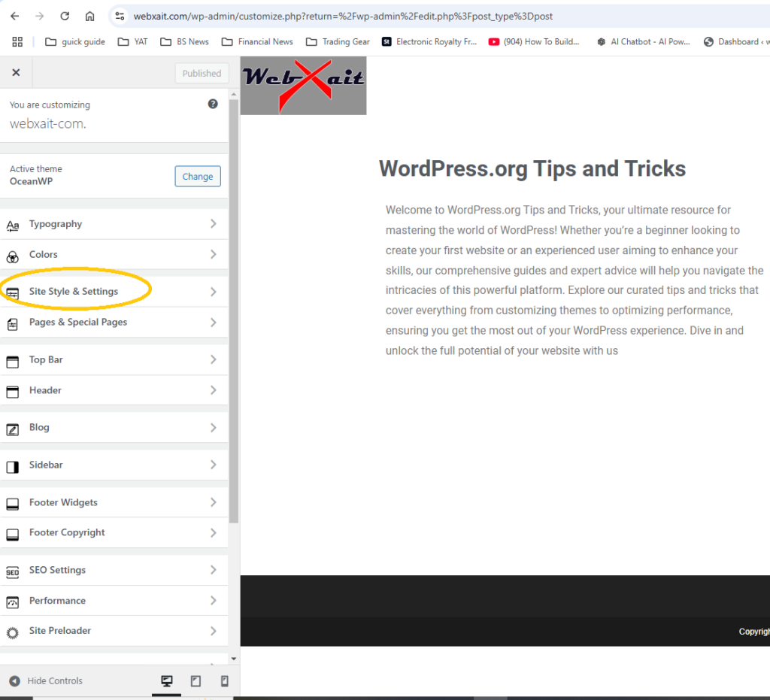Click the Footer Copyright icon

point(13,535)
